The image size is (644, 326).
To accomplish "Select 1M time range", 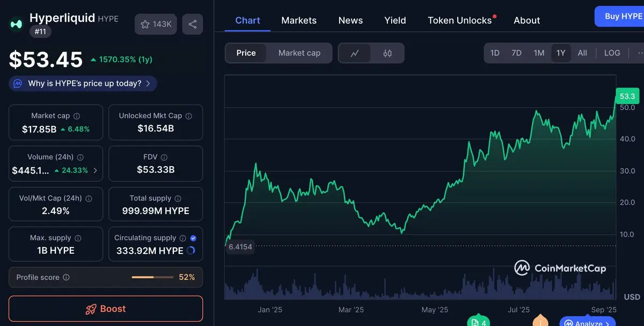I will (x=539, y=53).
